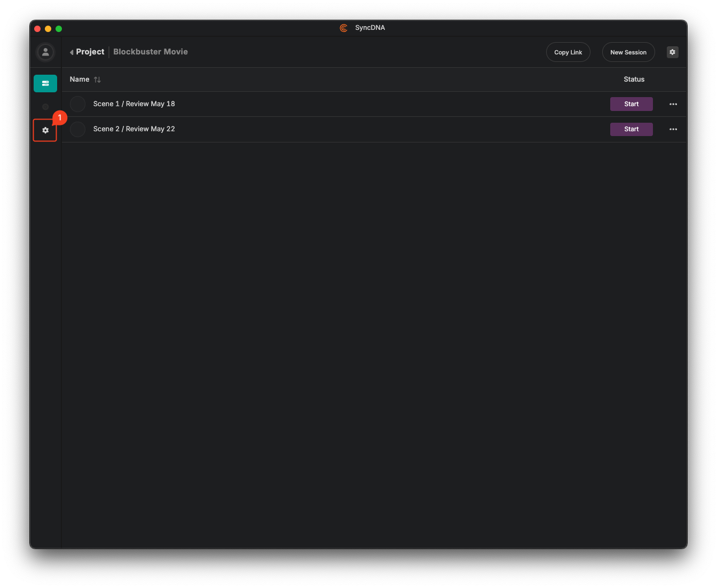Click the Name column header

80,80
